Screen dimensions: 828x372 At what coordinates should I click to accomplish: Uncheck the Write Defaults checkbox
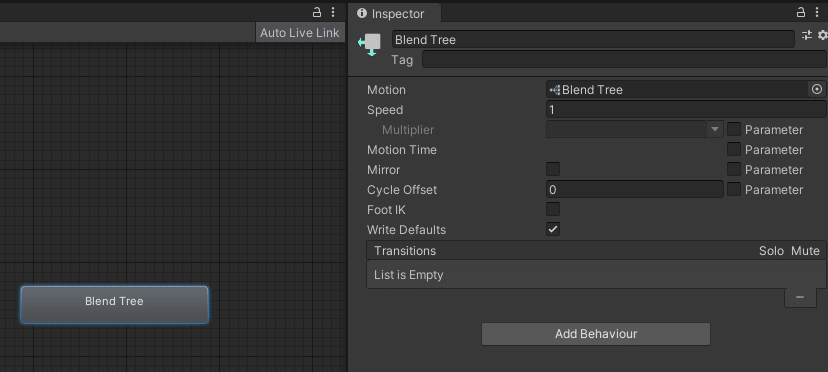coord(553,229)
